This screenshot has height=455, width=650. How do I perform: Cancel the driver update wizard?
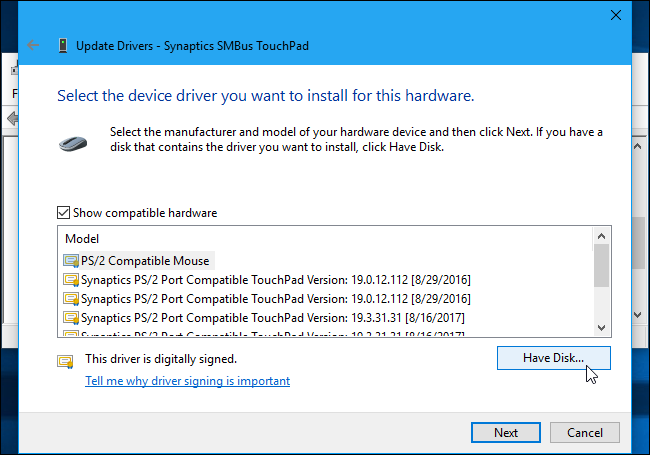coord(584,432)
